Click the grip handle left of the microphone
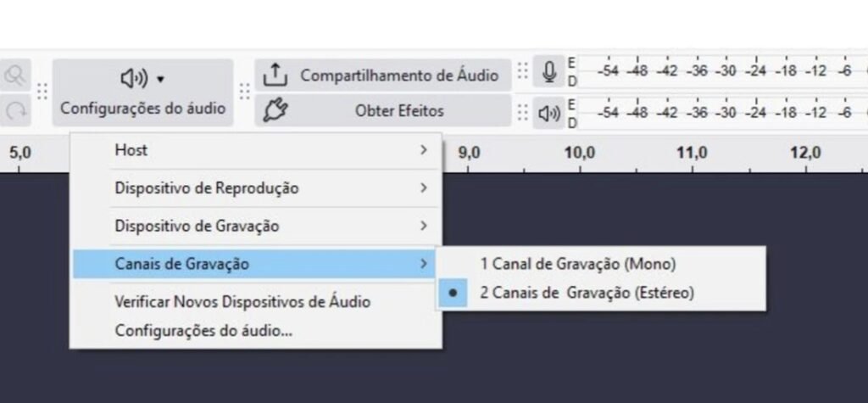The image size is (868, 403). (522, 72)
